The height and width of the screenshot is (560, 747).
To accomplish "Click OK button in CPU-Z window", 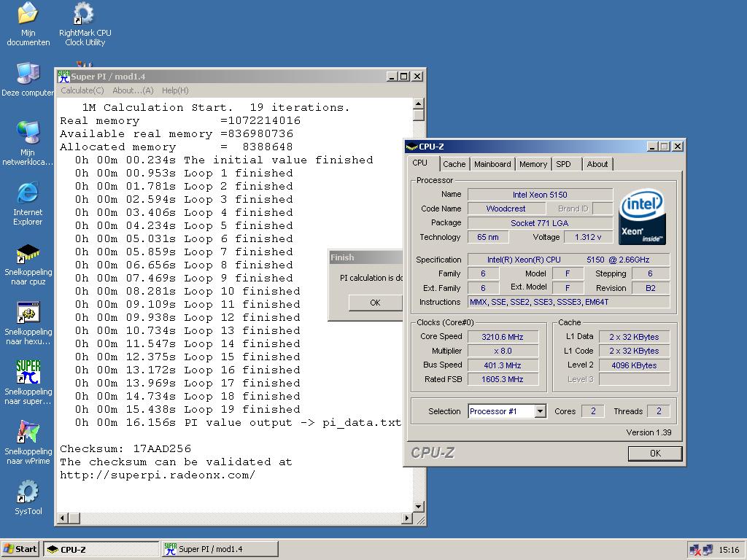I will [x=655, y=454].
